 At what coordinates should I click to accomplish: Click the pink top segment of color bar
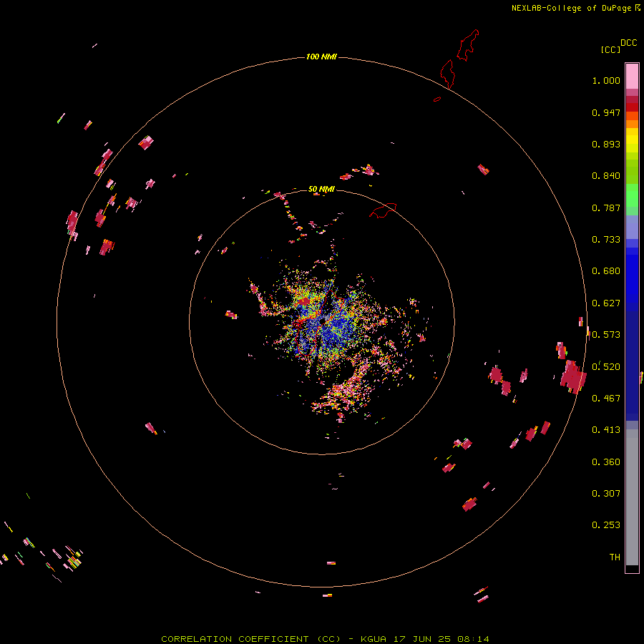tap(632, 77)
